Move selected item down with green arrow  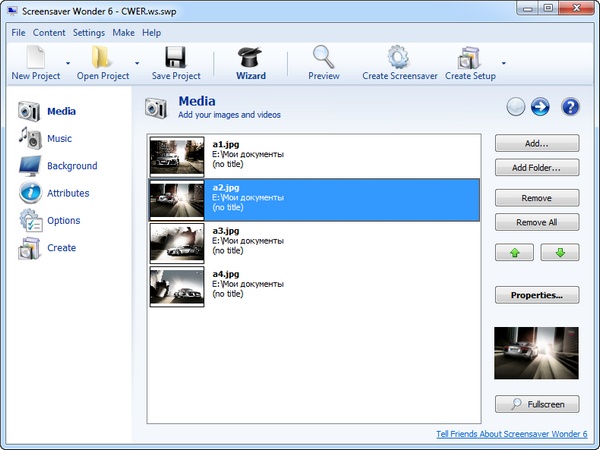click(x=560, y=253)
